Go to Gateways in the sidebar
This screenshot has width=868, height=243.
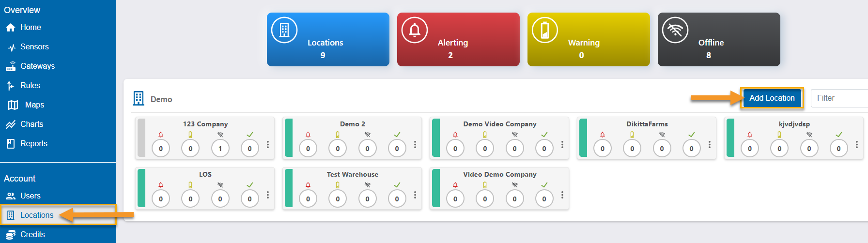coord(30,66)
